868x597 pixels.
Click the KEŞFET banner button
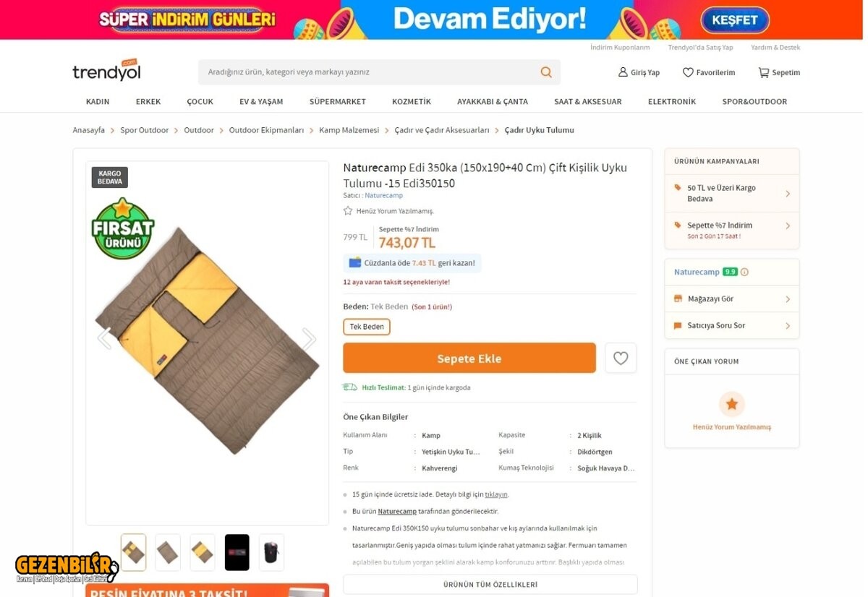734,20
